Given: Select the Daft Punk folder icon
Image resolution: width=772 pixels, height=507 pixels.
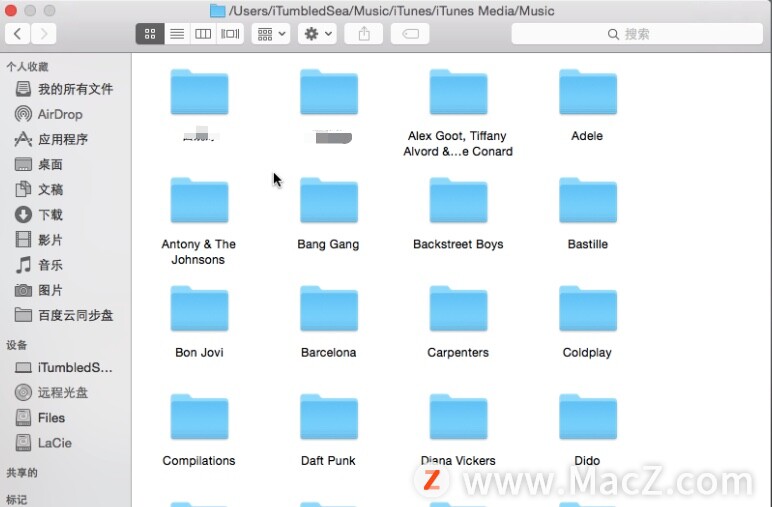Looking at the screenshot, I should (328, 417).
